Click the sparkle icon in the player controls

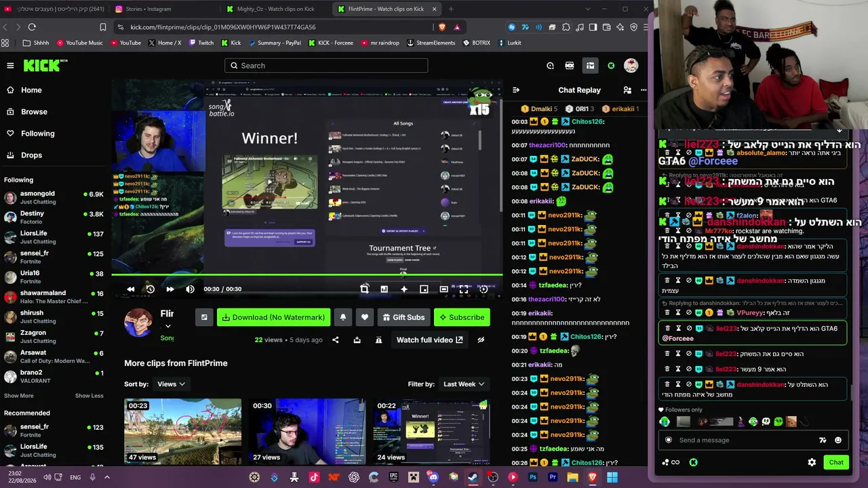coord(404,289)
